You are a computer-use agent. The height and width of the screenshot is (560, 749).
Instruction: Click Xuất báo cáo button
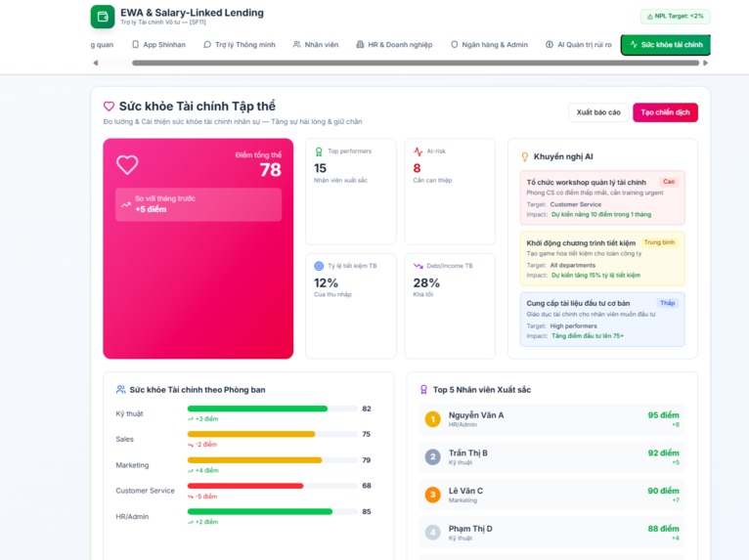[598, 112]
